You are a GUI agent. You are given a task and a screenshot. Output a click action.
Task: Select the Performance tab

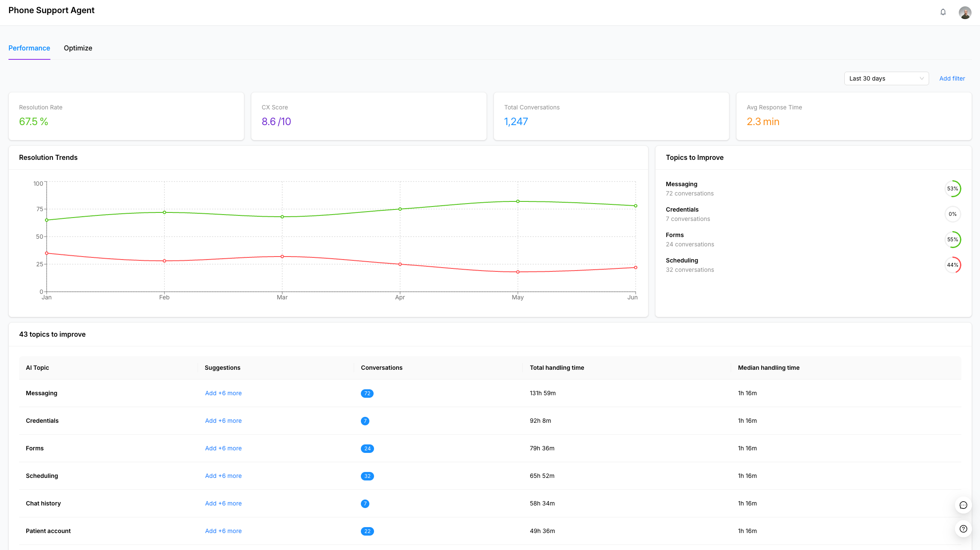click(29, 48)
